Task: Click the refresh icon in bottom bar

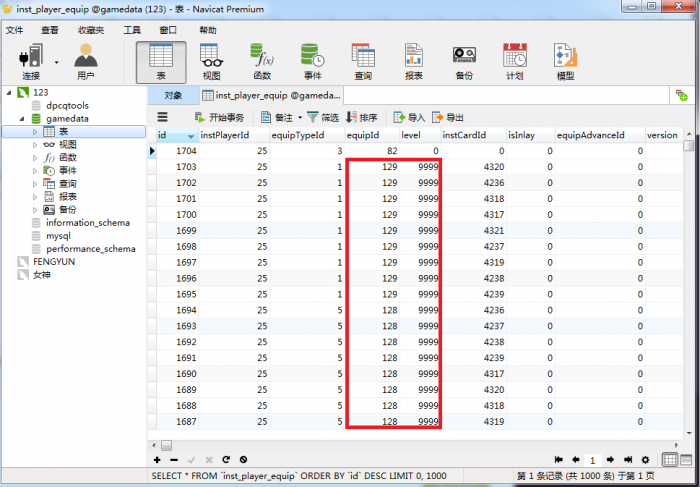Action: click(226, 459)
